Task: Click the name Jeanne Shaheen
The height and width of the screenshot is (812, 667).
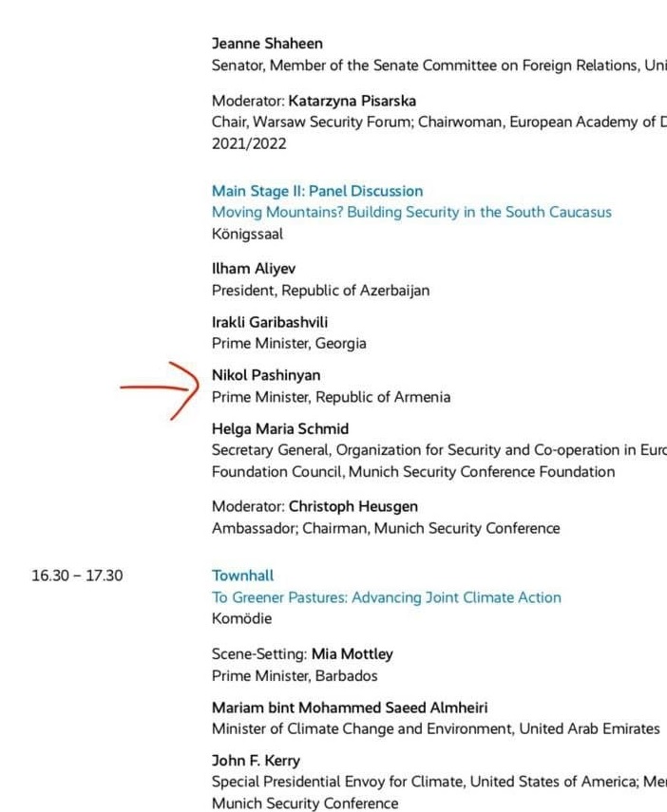Action: pyautogui.click(x=267, y=44)
